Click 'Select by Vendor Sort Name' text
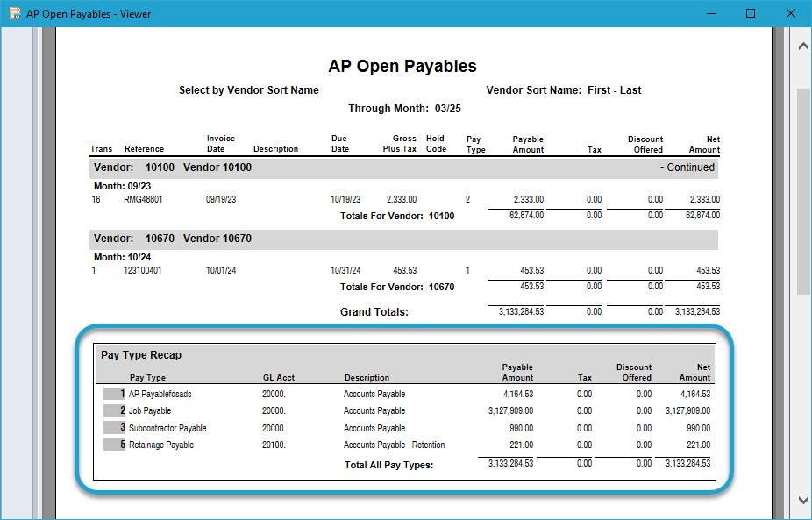This screenshot has width=812, height=520. pyautogui.click(x=248, y=90)
